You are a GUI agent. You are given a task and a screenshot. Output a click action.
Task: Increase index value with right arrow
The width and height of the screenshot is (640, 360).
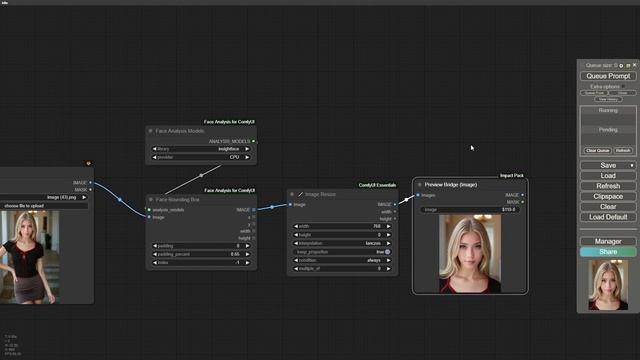[x=247, y=262]
